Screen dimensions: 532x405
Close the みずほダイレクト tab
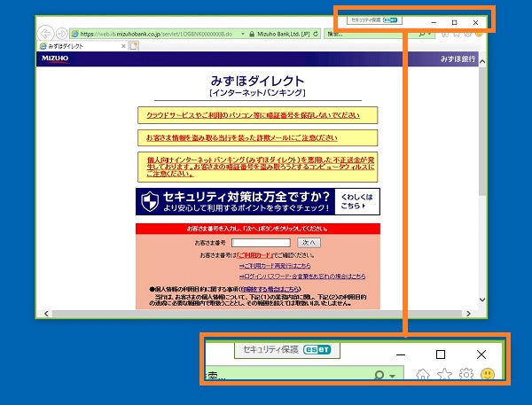tap(123, 46)
